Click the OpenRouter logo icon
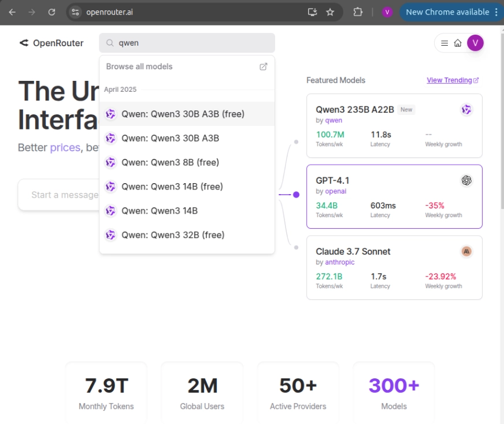Screen dimensions: 504x424 [24, 43]
